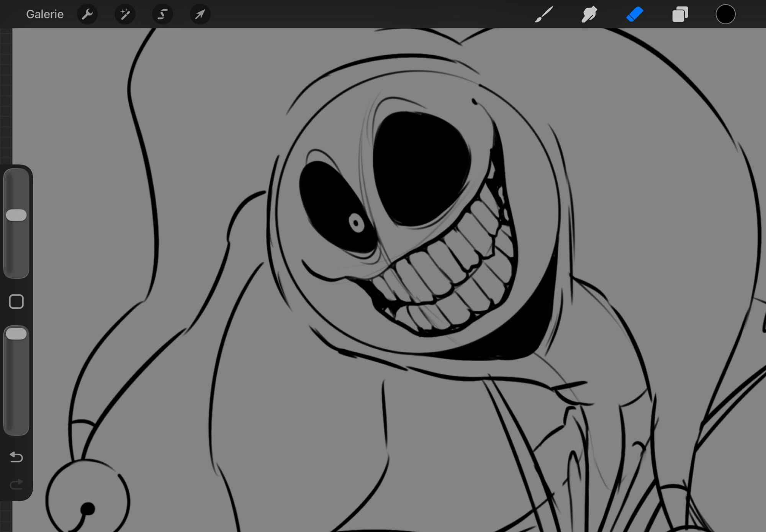Screen dimensions: 766x532
Task: Tap the blue Eraser tool
Action: pos(635,15)
